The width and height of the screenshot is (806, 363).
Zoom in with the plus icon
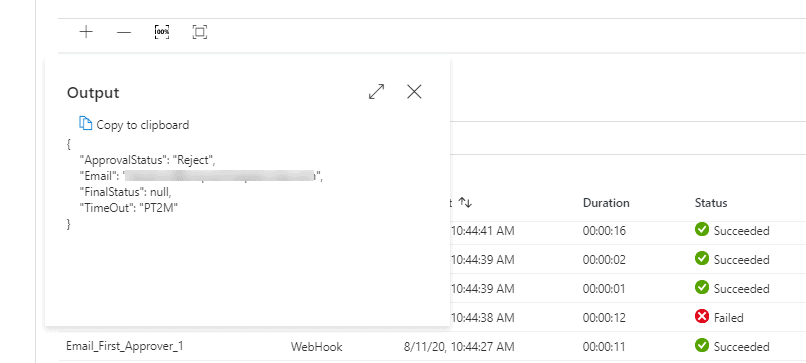(86, 32)
